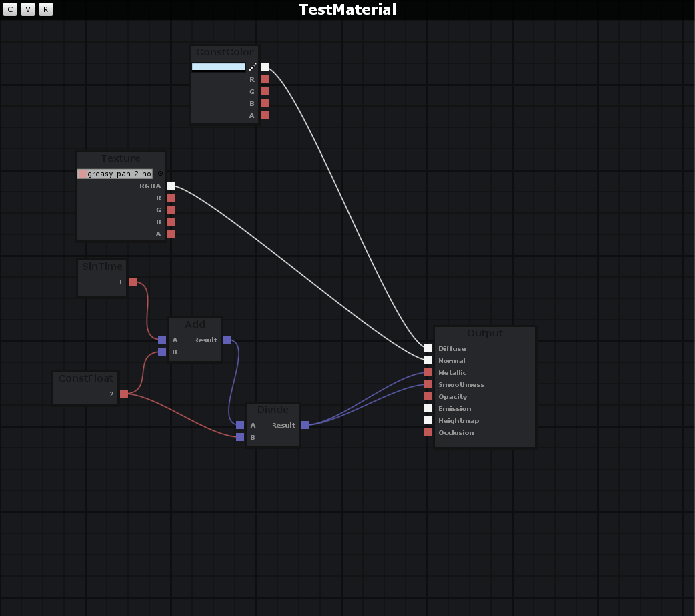Open ConstColor eyedropper picker icon
This screenshot has width=695, height=616.
click(252, 67)
